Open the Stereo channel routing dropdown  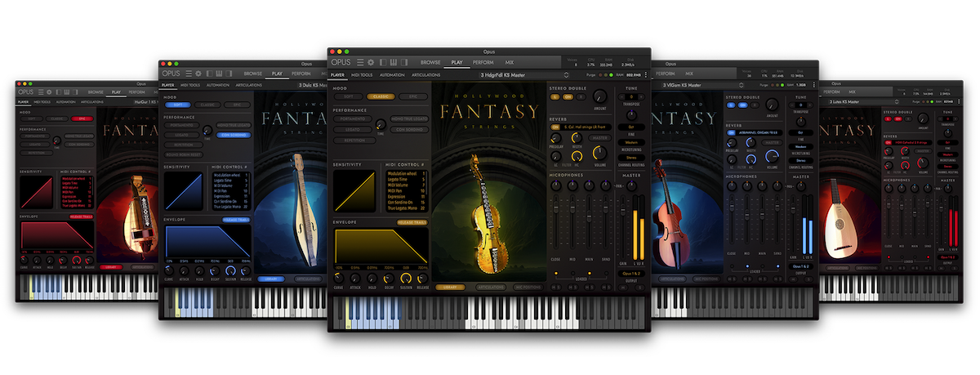tap(632, 158)
